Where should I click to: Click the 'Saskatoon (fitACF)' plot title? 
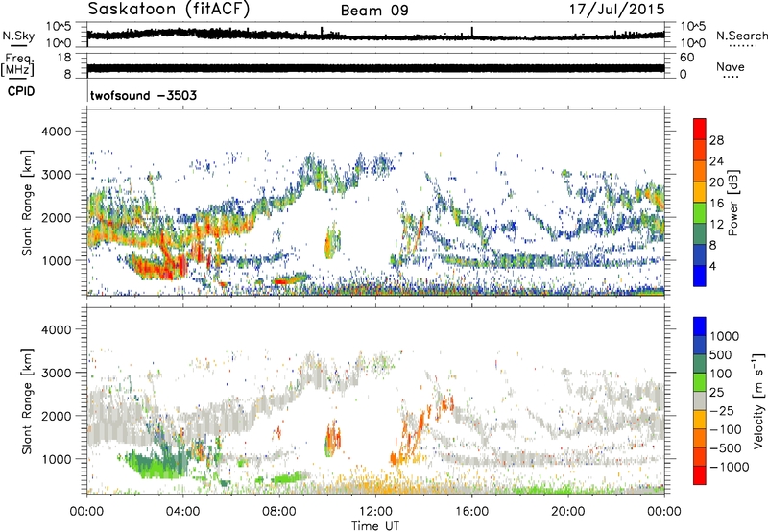pos(169,10)
